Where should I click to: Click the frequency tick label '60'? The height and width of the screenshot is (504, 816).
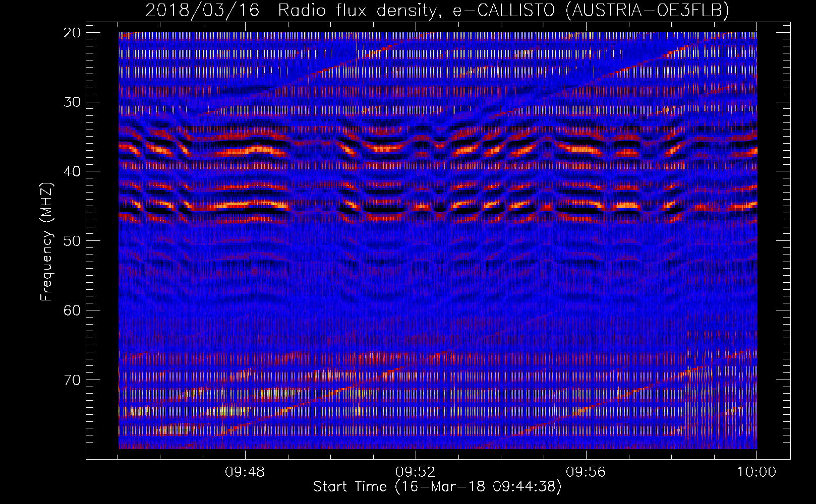(72, 310)
